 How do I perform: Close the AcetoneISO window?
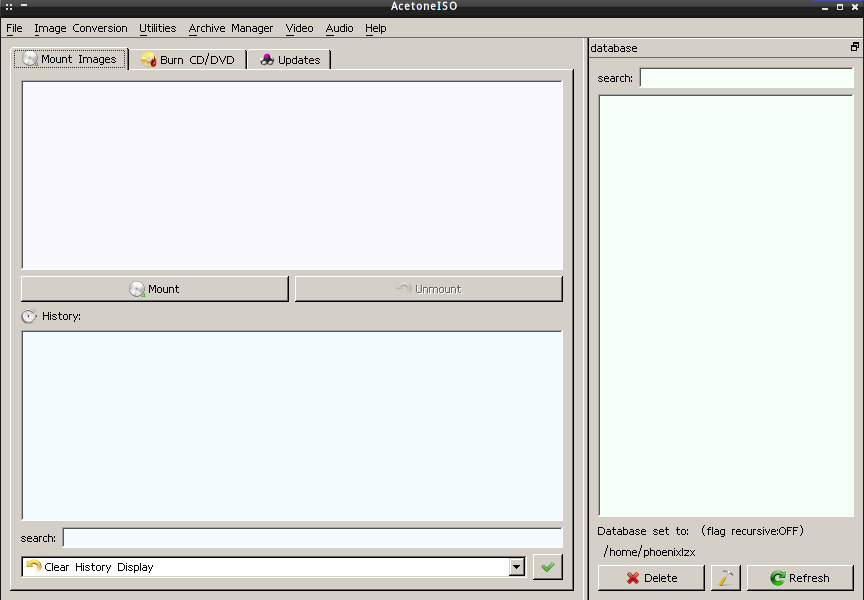tap(855, 7)
